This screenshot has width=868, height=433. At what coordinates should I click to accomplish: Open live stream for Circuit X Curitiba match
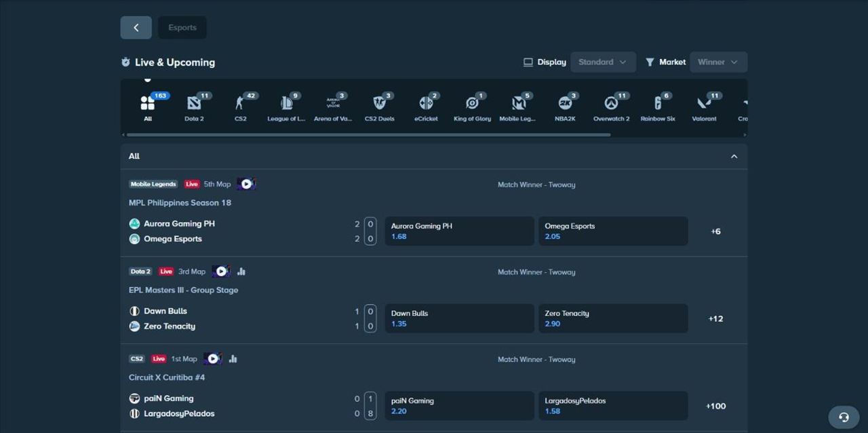click(x=213, y=359)
